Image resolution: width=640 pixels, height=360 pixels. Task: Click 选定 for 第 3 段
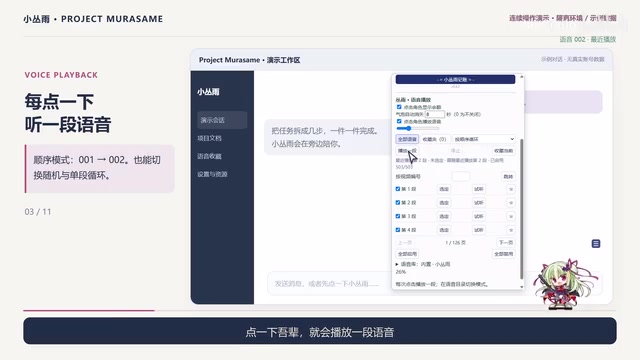(444, 216)
